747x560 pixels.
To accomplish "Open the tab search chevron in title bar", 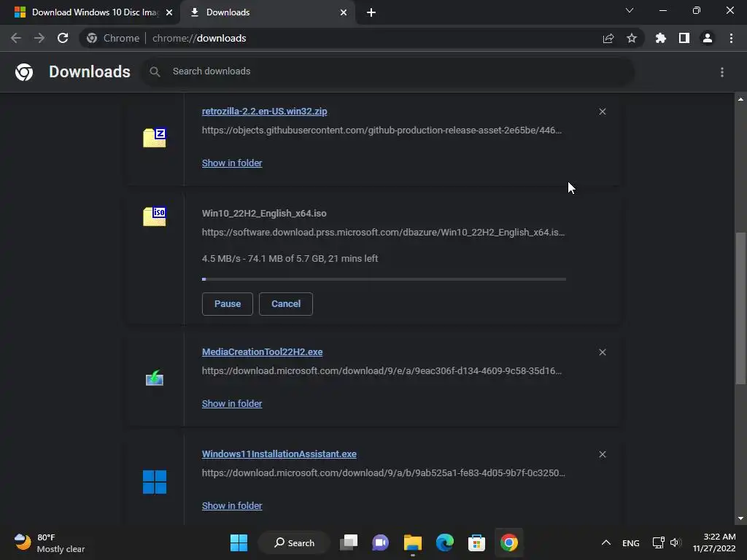I will click(630, 10).
